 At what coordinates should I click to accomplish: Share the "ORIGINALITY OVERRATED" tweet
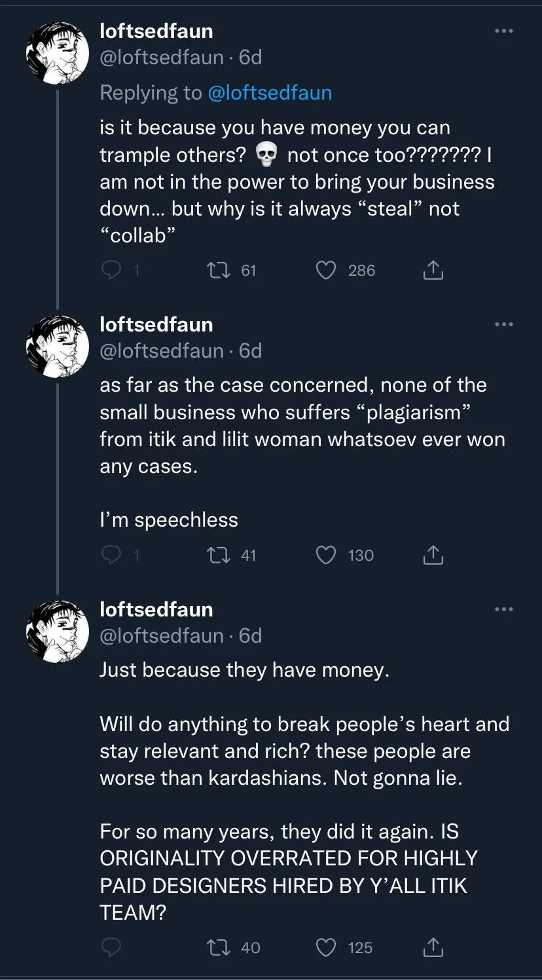[x=433, y=947]
